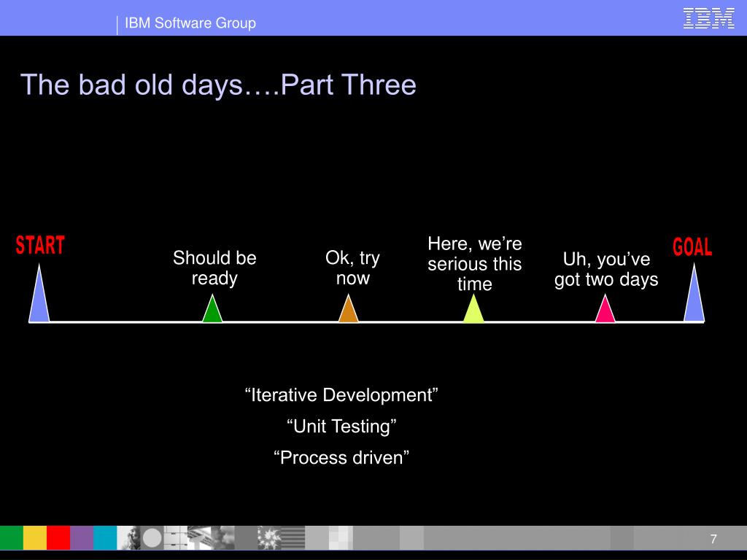The width and height of the screenshot is (747, 560).
Task: Click the slide number 7
Action: pos(713,539)
